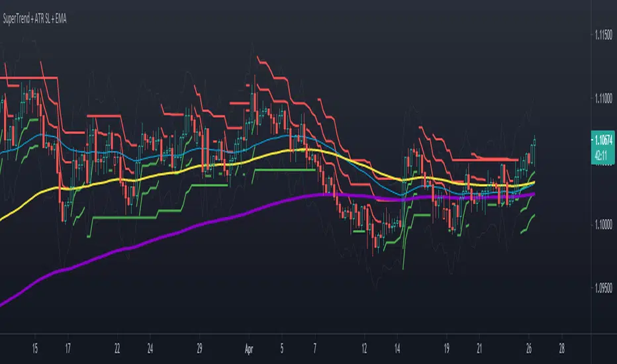Select date 15 on the time axis
617x364 pixels.
click(35, 349)
